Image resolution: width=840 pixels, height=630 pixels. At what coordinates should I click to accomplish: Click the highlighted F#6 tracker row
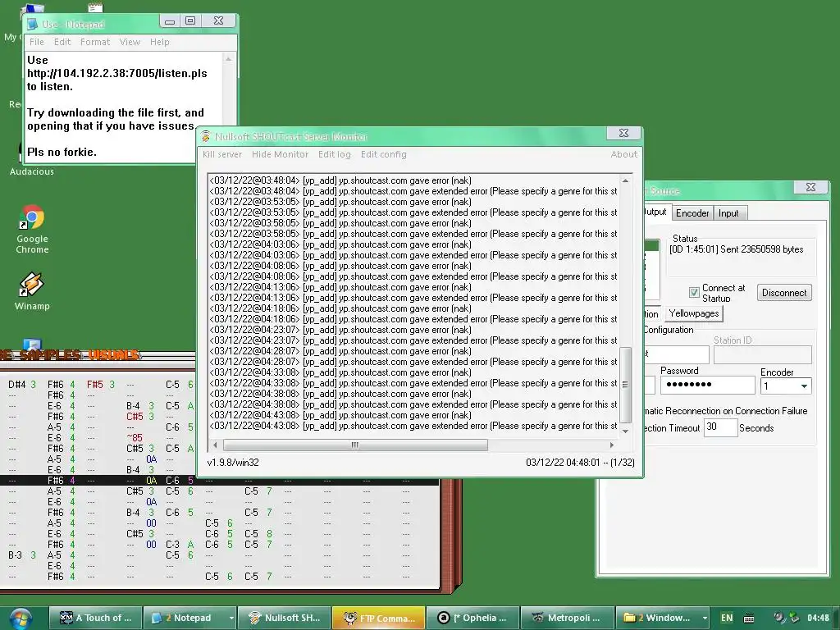coord(220,481)
